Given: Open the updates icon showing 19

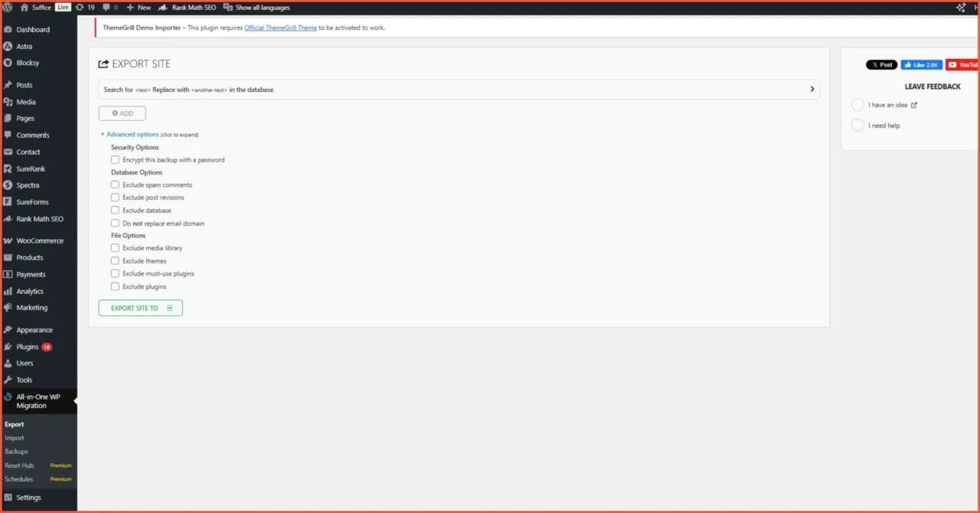Looking at the screenshot, I should (80, 8).
